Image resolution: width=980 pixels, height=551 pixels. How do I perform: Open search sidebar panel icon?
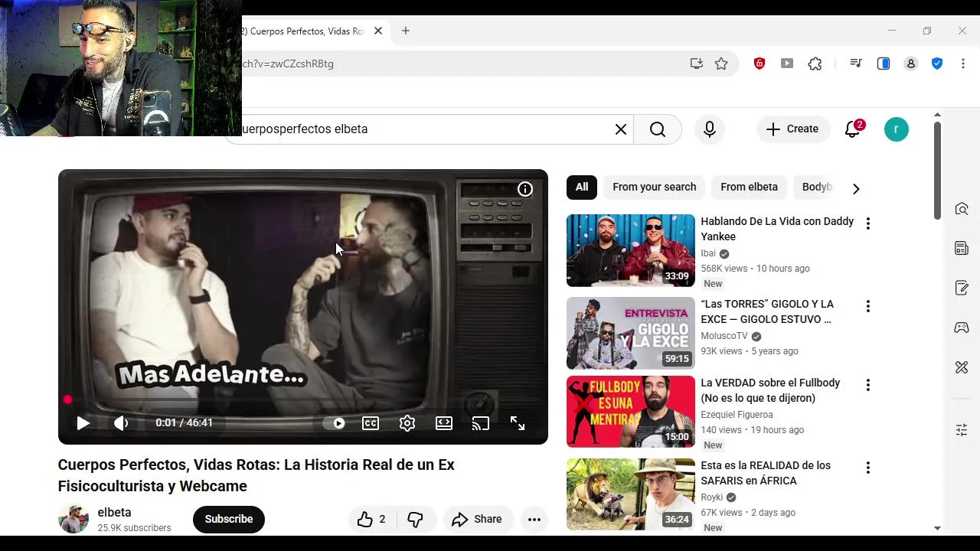(x=962, y=209)
